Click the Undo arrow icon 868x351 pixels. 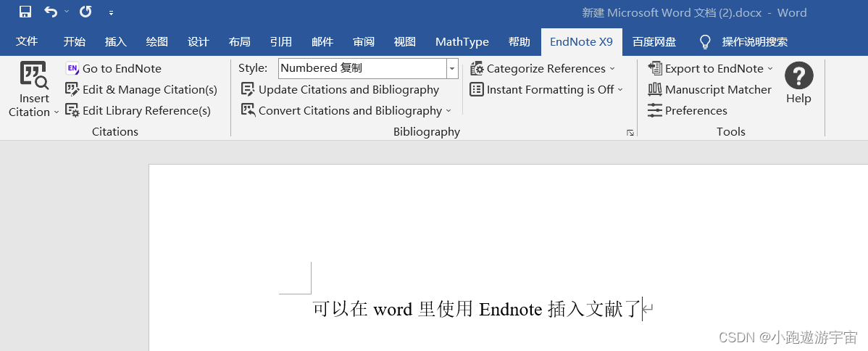(x=51, y=12)
